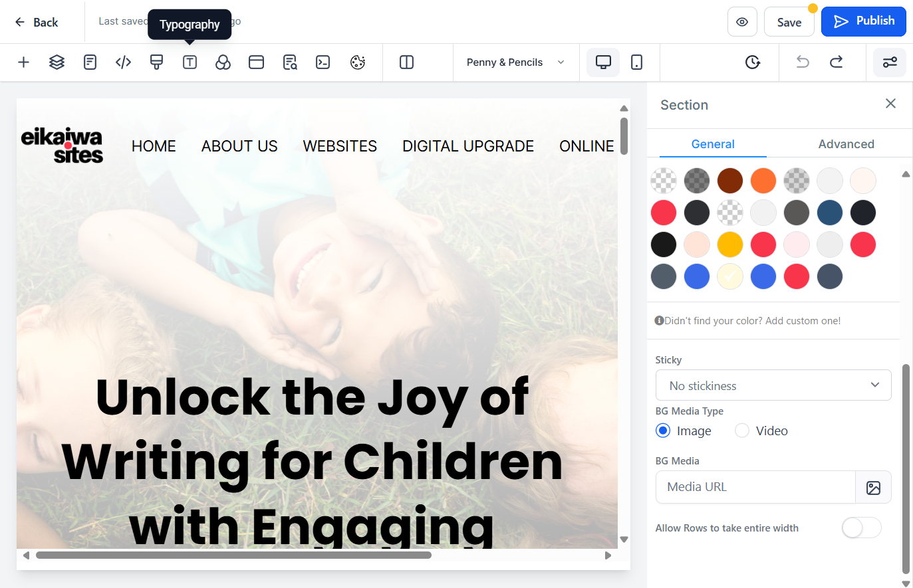
Task: Open the overlapping circles colors icon
Action: click(x=223, y=62)
